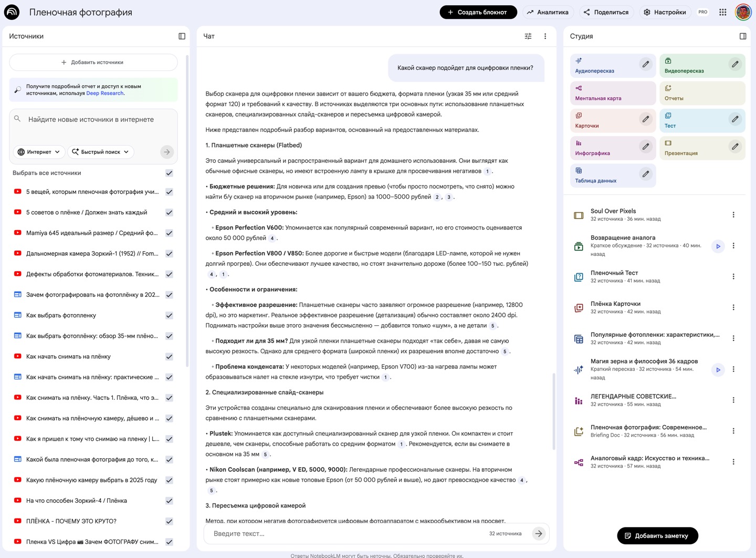Edit the Flashcards options
The height and width of the screenshot is (558, 756).
pyautogui.click(x=646, y=119)
